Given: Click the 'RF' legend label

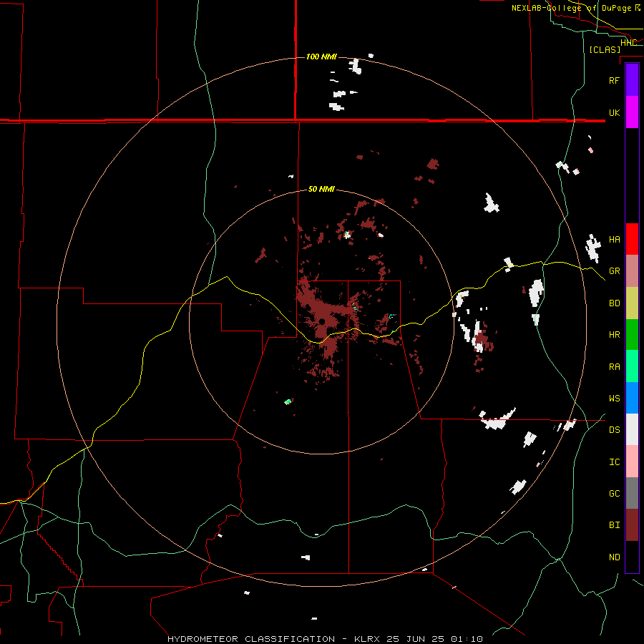Looking at the screenshot, I should point(614,80).
